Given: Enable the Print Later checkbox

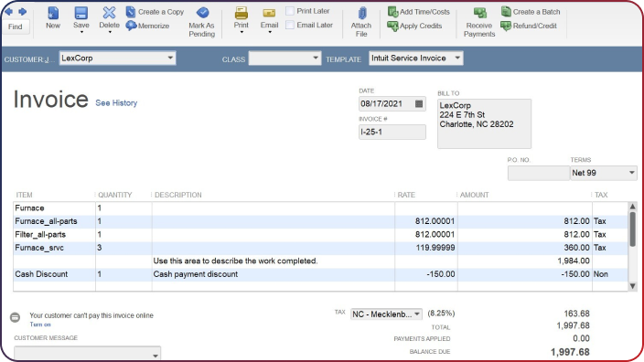Looking at the screenshot, I should pyautogui.click(x=290, y=11).
